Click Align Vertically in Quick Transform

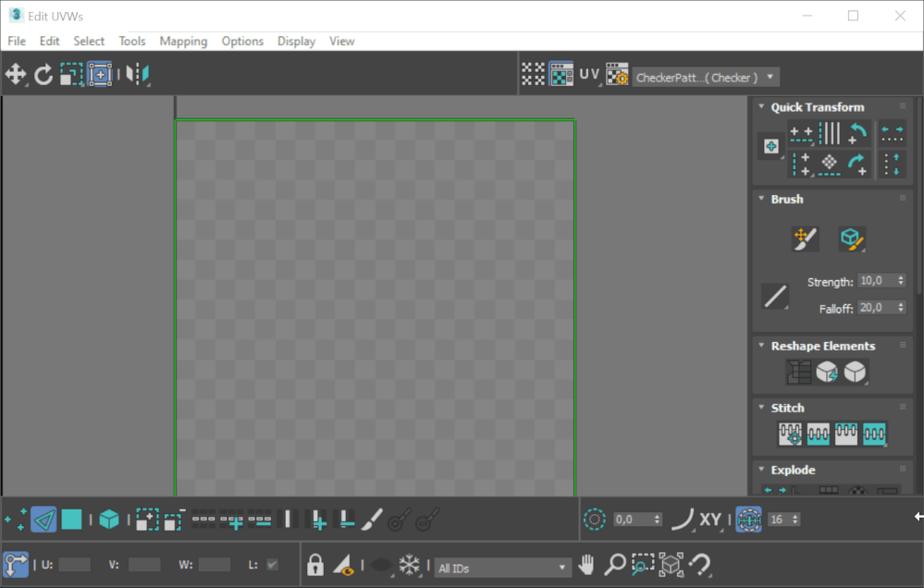coord(801,164)
